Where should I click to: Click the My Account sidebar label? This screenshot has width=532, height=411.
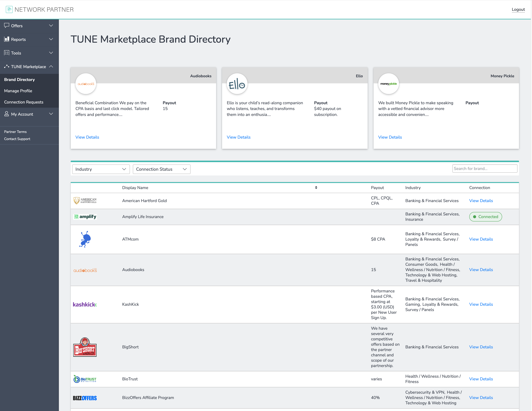pyautogui.click(x=22, y=114)
